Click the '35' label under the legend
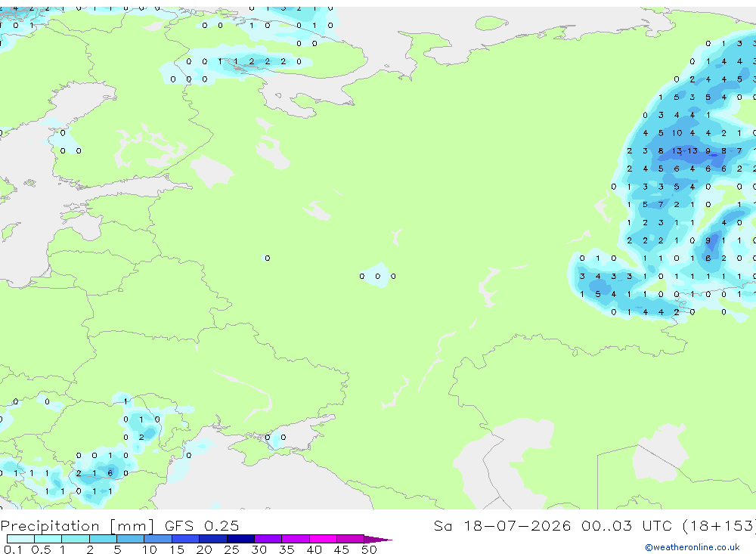Image resolution: width=756 pixels, height=554 pixels. tap(287, 549)
